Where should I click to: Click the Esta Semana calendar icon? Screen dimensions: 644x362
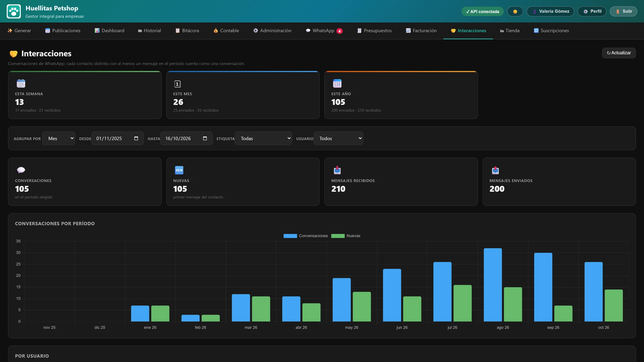click(x=21, y=83)
